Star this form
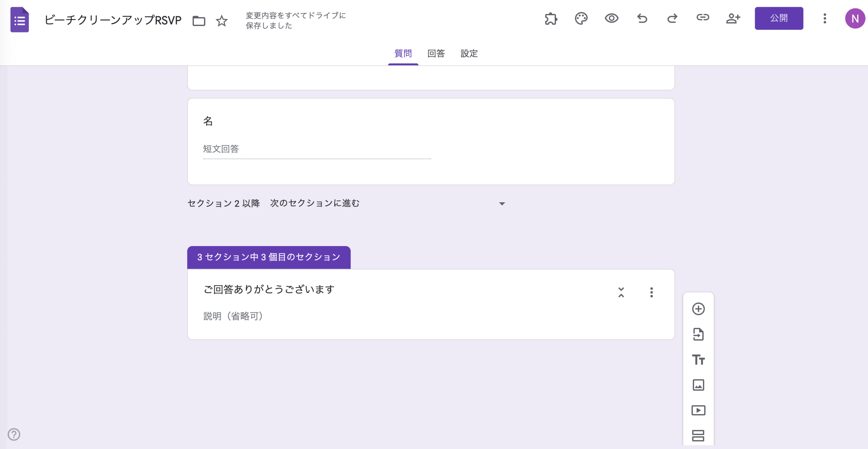This screenshot has height=449, width=868. pos(222,21)
